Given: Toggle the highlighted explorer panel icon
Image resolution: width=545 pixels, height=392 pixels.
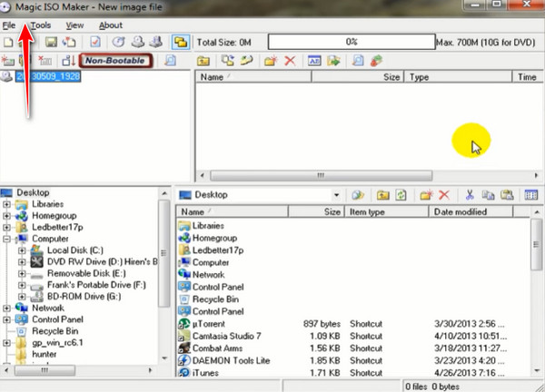Looking at the screenshot, I should pos(181,43).
